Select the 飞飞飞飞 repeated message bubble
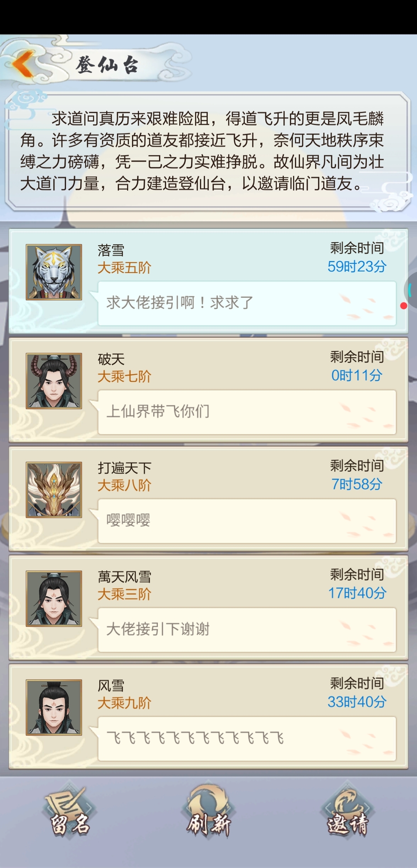 (247, 739)
